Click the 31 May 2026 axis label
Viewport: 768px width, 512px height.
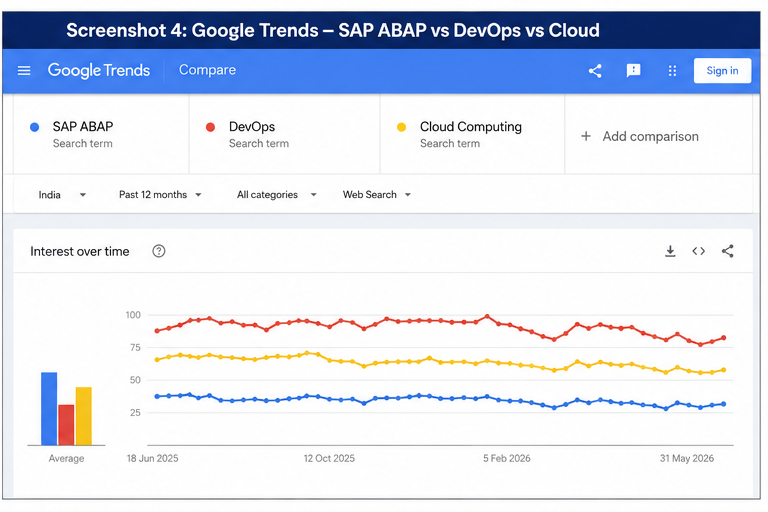click(687, 458)
